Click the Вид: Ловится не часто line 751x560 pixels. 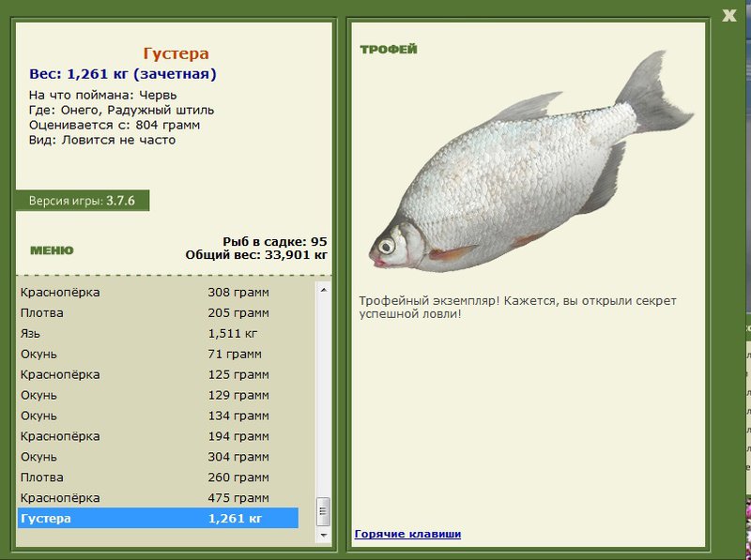tap(102, 141)
